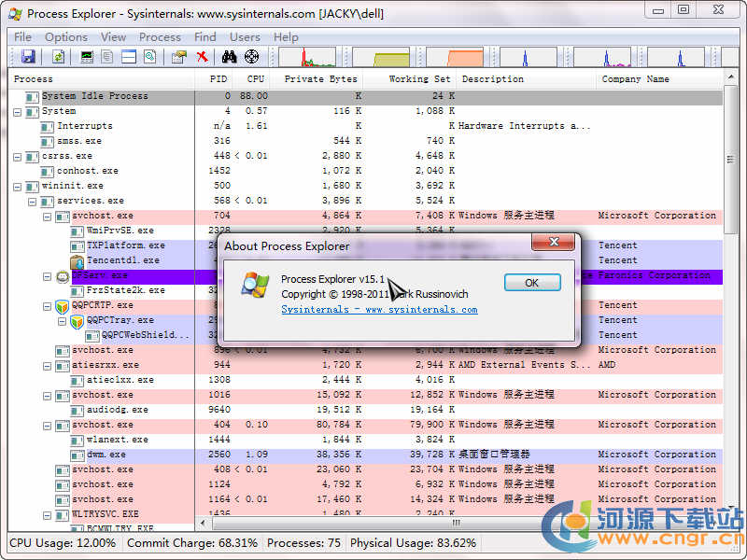Open System Information via toolbar graph icon
Screen dimensions: 747x560
(88, 57)
